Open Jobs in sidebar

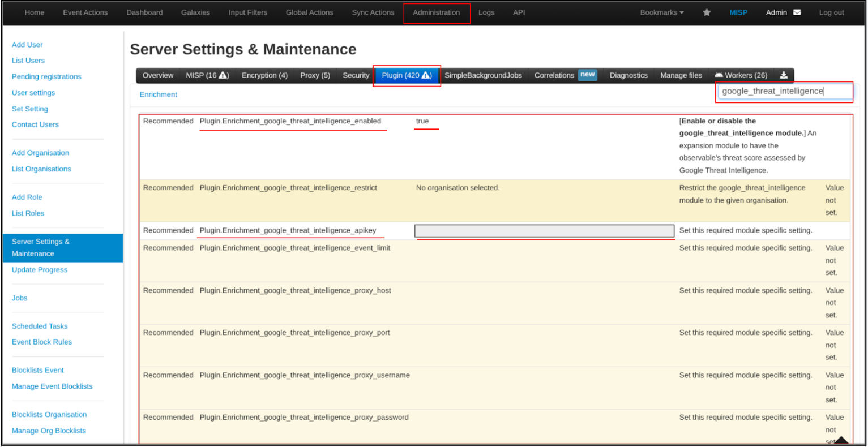[19, 298]
